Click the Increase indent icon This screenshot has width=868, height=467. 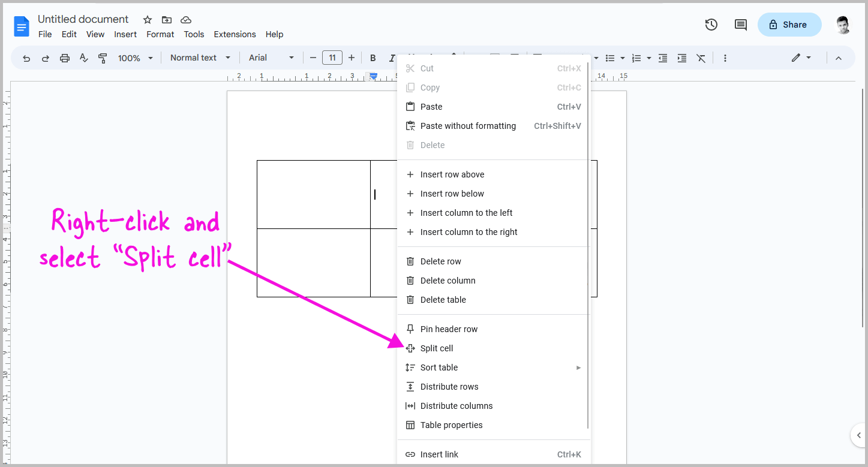click(681, 58)
